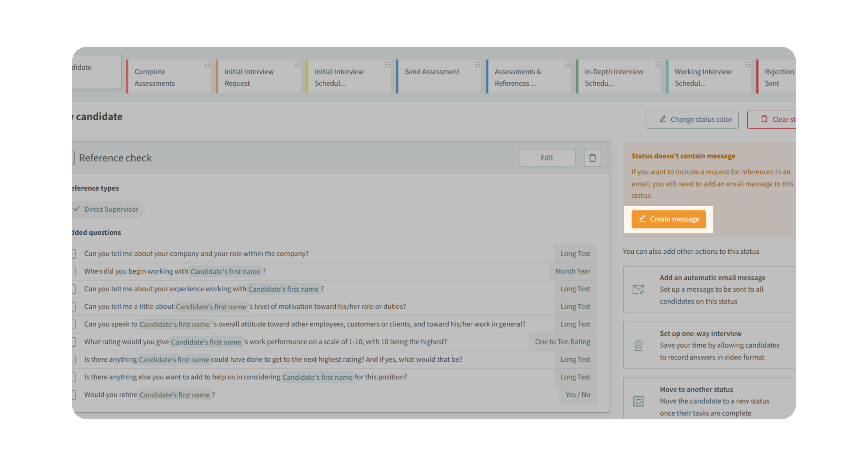The height and width of the screenshot is (466, 868).
Task: Click drag handle on Working Interview card
Action: 747,64
